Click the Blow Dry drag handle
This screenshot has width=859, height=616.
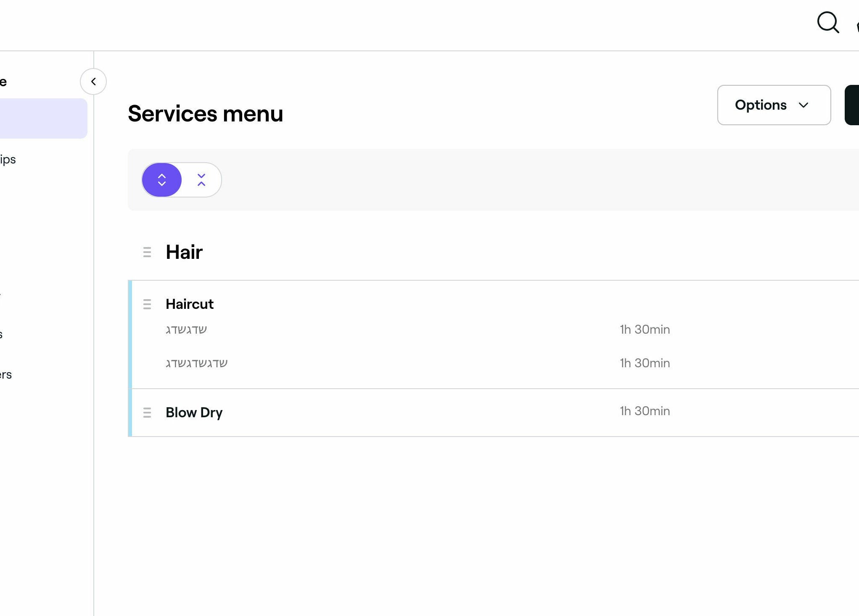(x=147, y=413)
